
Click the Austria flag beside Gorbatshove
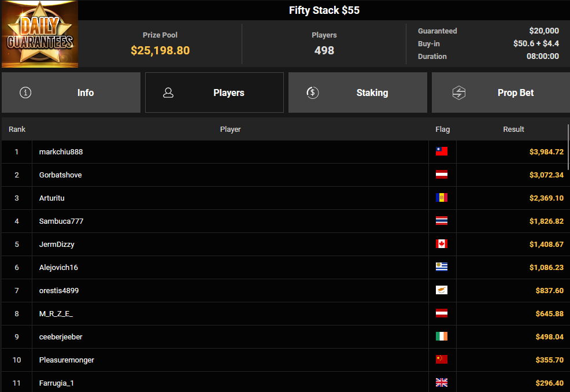[442, 175]
